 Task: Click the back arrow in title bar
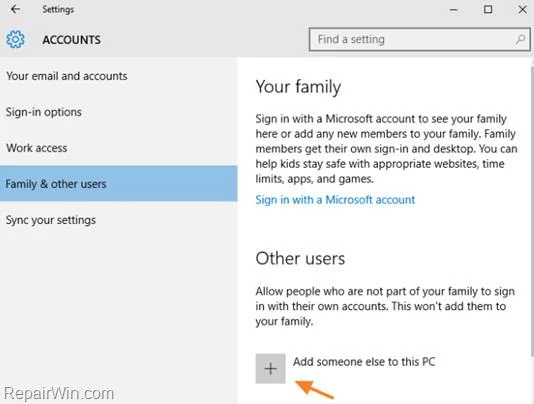15,9
